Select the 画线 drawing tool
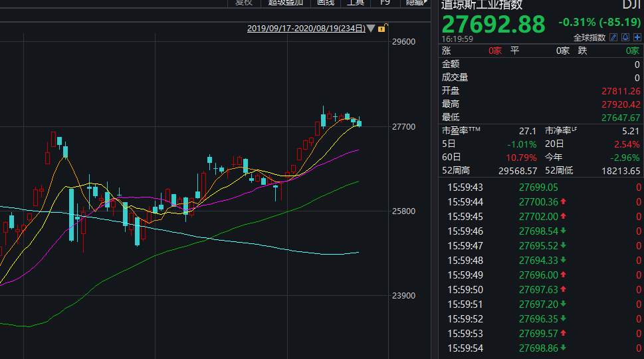Screen dimensions: 644x359 pos(326,3)
